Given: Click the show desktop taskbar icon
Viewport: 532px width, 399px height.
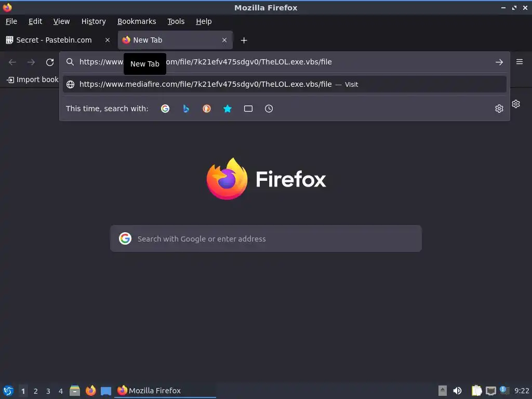Looking at the screenshot, I should pos(106,391).
